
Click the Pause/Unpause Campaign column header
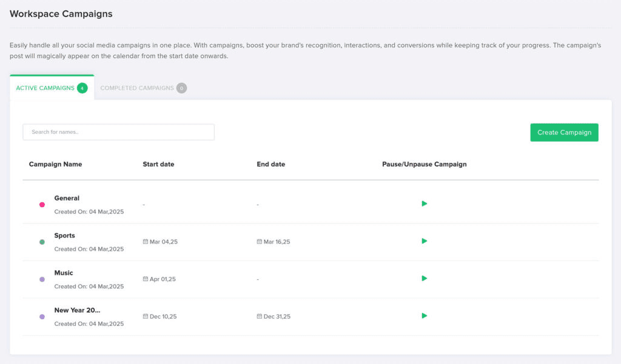coord(424,164)
